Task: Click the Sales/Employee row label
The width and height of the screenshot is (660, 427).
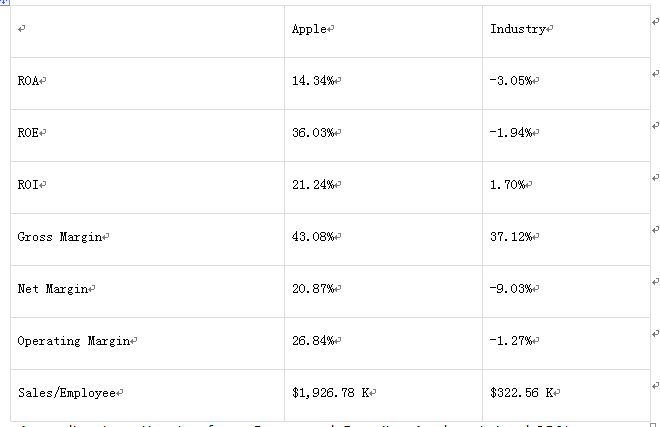Action: click(68, 393)
